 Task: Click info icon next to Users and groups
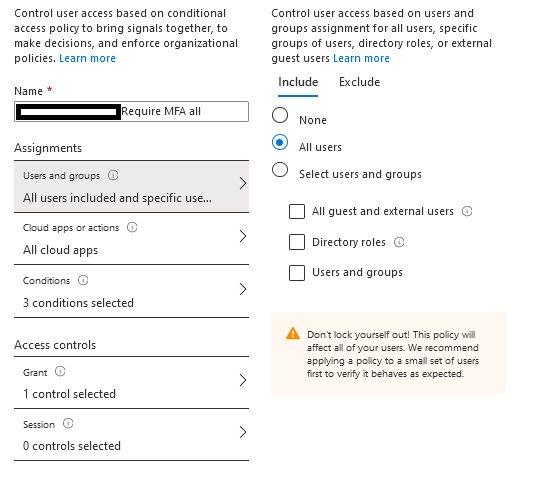pos(113,175)
